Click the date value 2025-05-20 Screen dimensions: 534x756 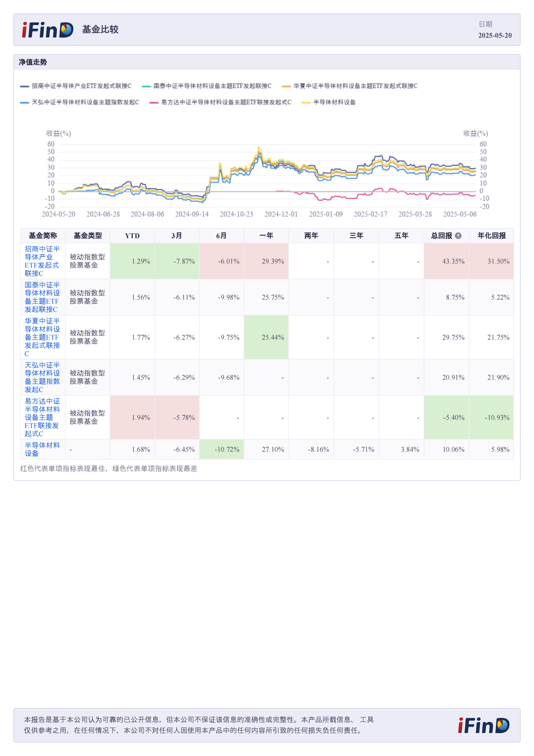[x=495, y=35]
